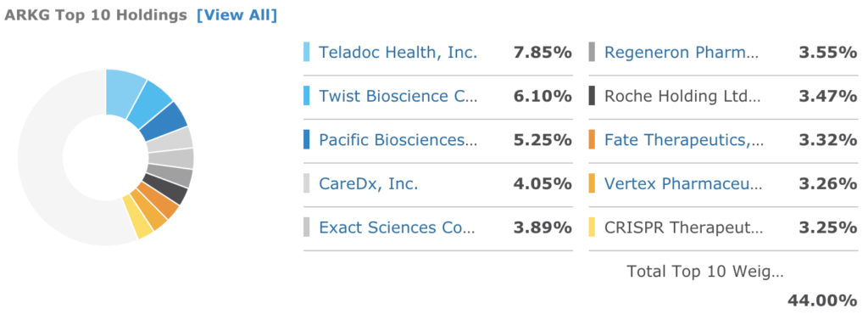
Task: Open Regeneron Pharm holding link
Action: click(x=682, y=53)
